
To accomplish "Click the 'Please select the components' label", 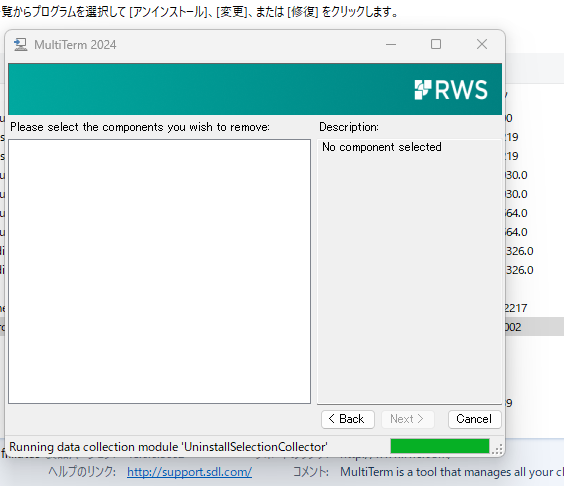I will pos(140,127).
